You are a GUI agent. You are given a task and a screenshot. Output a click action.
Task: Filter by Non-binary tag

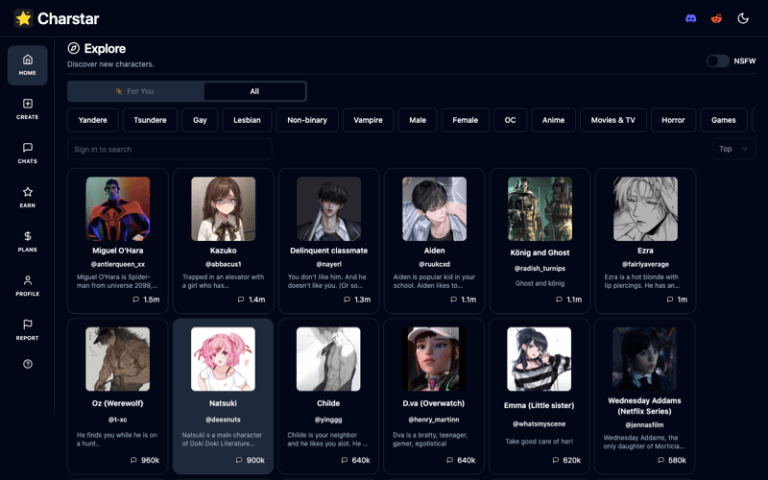307,120
